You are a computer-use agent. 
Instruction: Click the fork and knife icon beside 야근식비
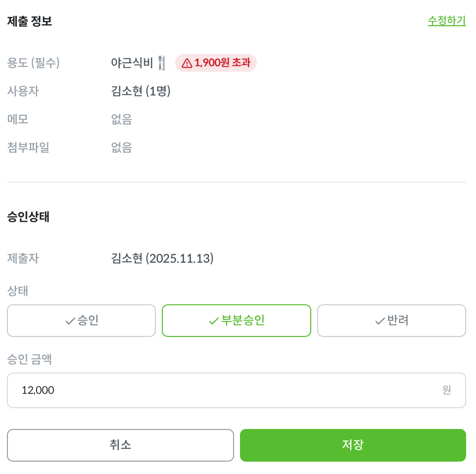162,63
